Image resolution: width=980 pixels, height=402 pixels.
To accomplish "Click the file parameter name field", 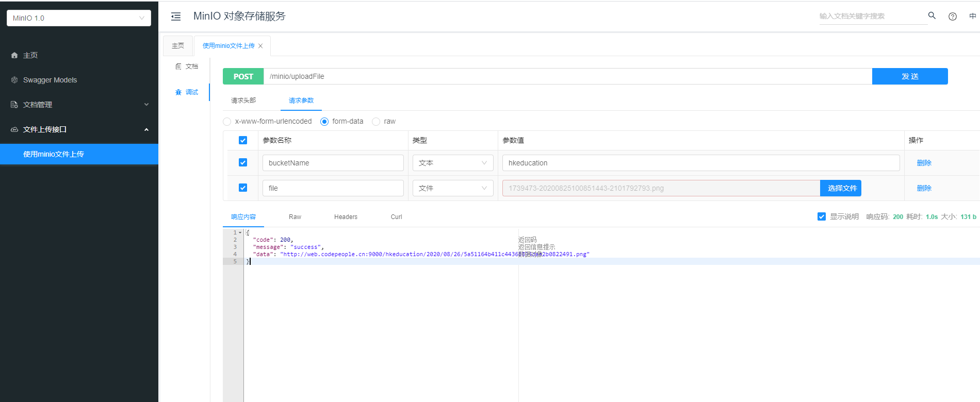I will [333, 188].
